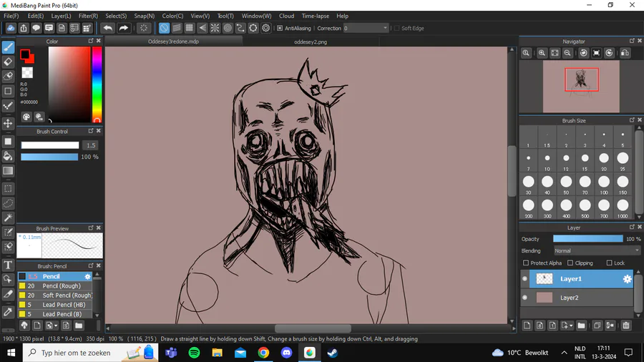Toggle the AntiAliasing checkbox
This screenshot has width=644, height=362.
[x=280, y=29]
